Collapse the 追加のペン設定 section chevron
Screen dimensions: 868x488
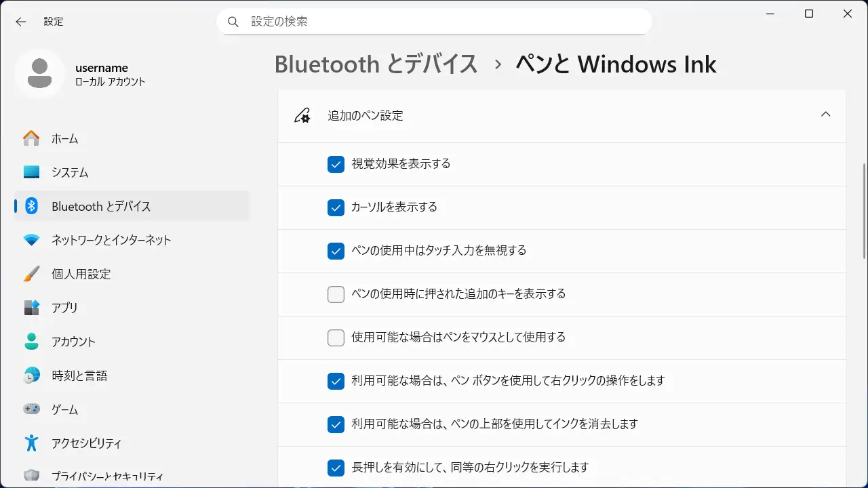(825, 115)
